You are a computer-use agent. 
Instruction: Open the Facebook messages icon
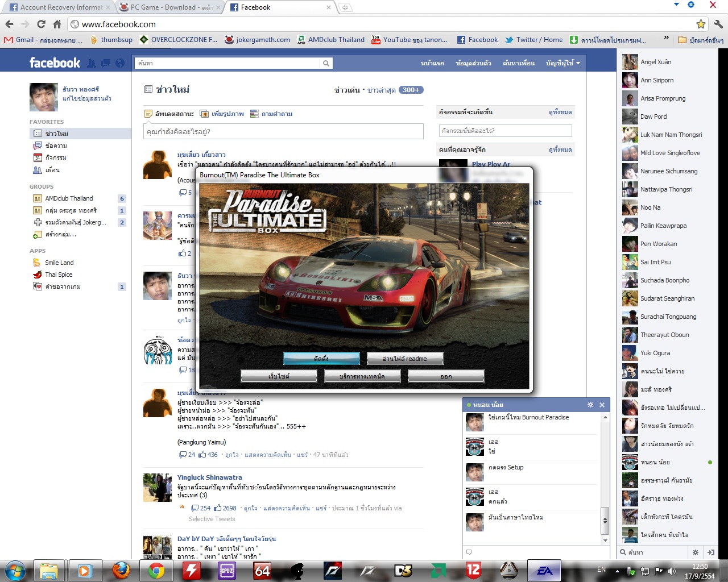point(106,63)
